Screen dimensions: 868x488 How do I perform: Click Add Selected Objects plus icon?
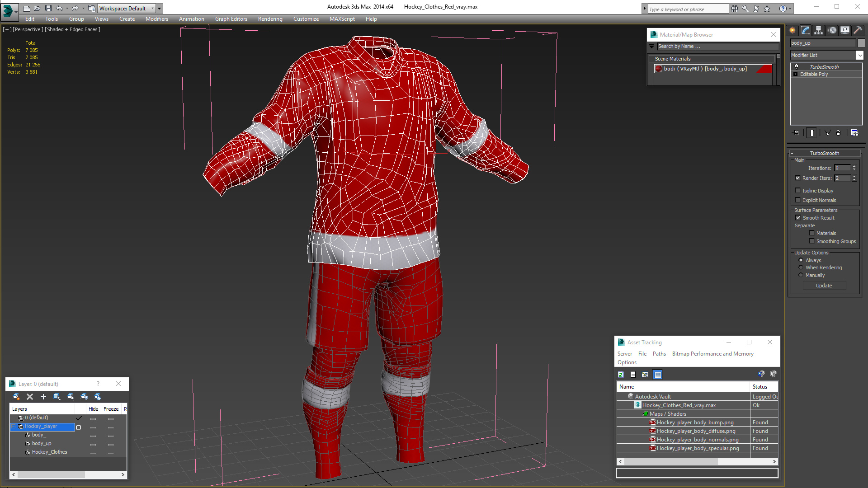coord(43,397)
